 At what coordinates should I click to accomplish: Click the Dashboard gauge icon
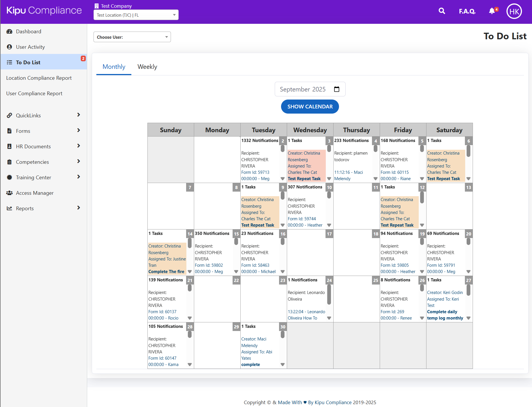point(9,32)
